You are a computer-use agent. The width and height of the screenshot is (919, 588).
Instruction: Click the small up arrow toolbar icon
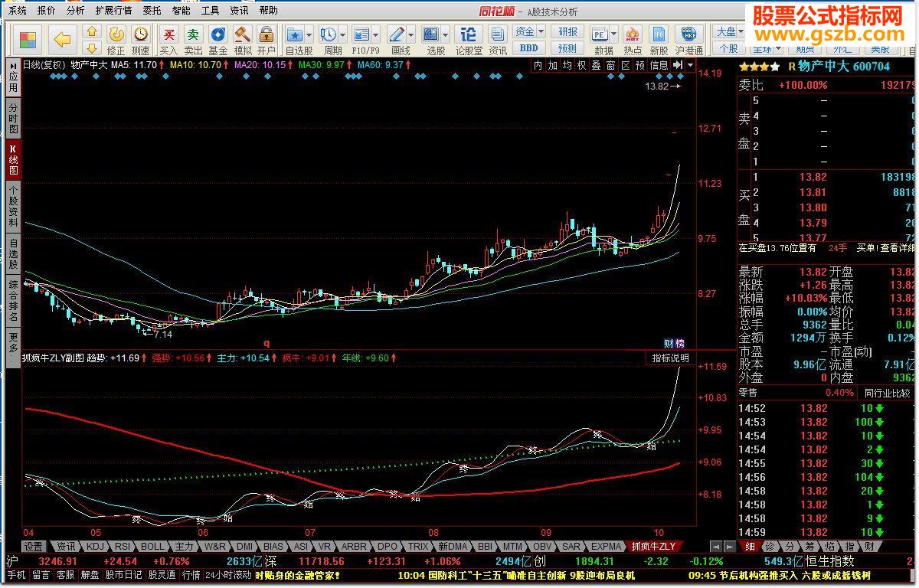coord(92,32)
